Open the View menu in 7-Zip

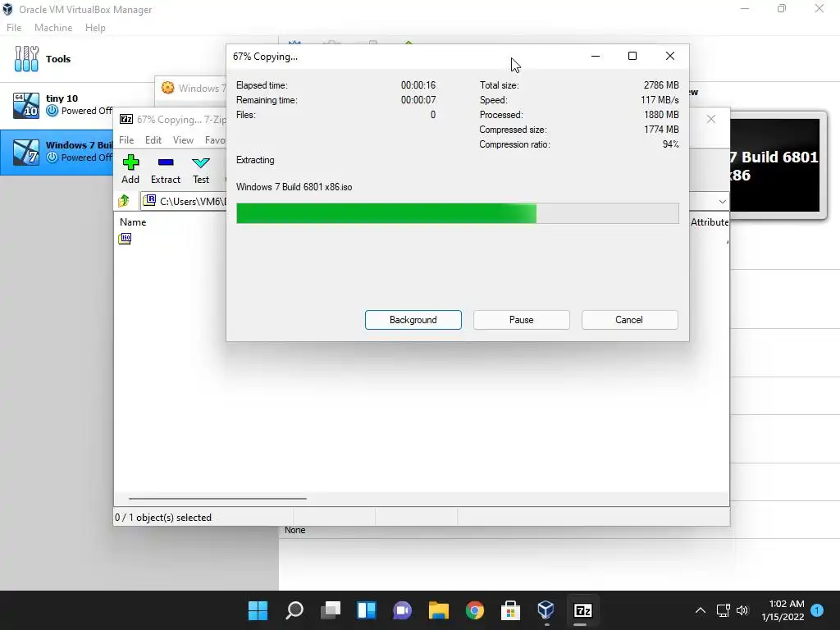point(183,139)
